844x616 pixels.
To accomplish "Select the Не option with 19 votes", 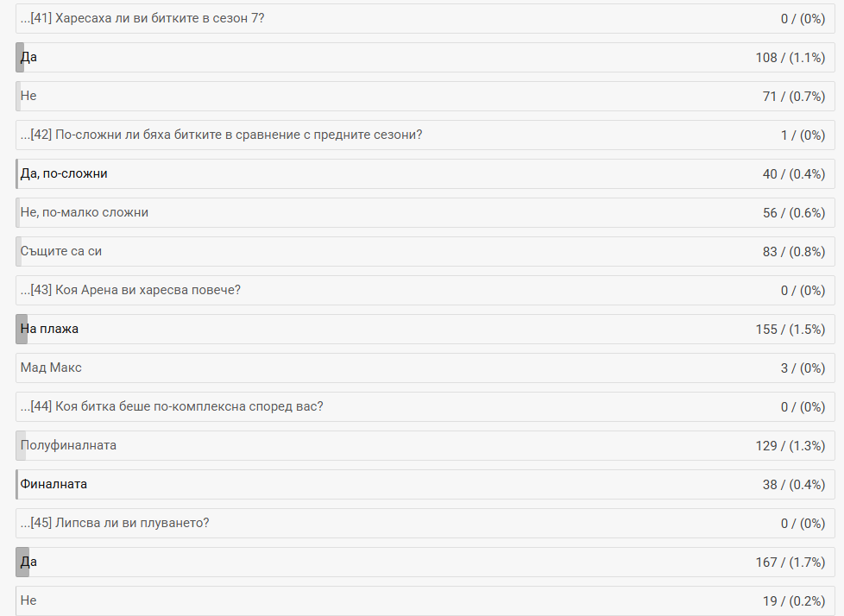I will click(x=29, y=600).
